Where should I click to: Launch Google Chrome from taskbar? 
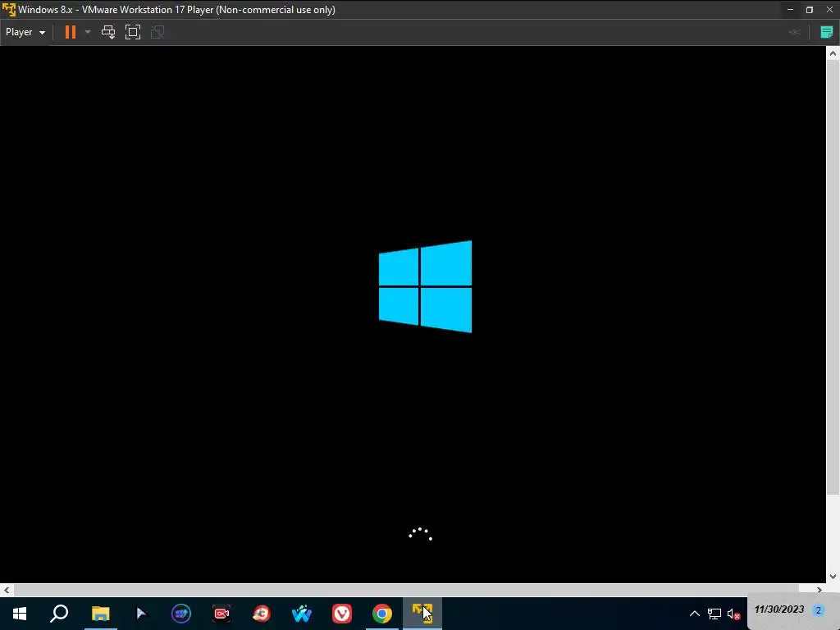click(382, 614)
